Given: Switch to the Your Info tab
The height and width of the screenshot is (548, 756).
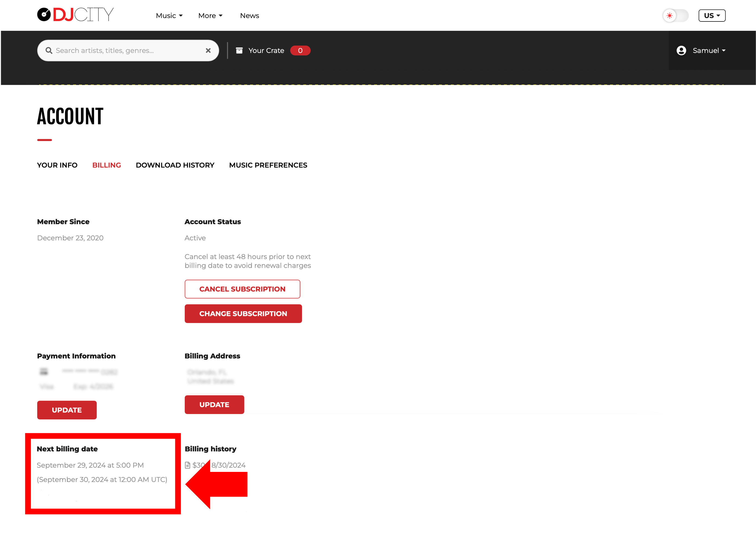Looking at the screenshot, I should (x=57, y=165).
